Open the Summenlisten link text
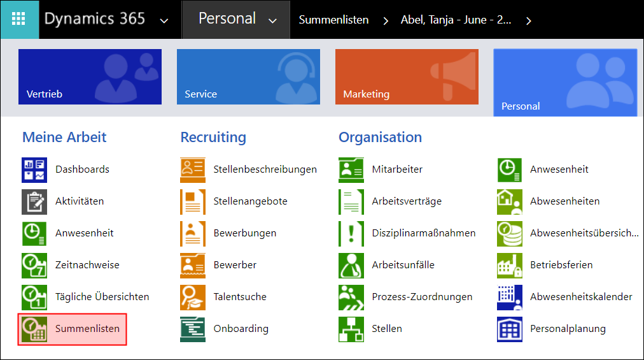 [87, 328]
